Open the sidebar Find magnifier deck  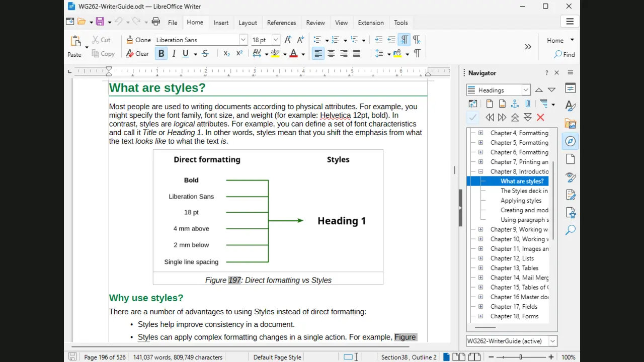[x=570, y=230]
